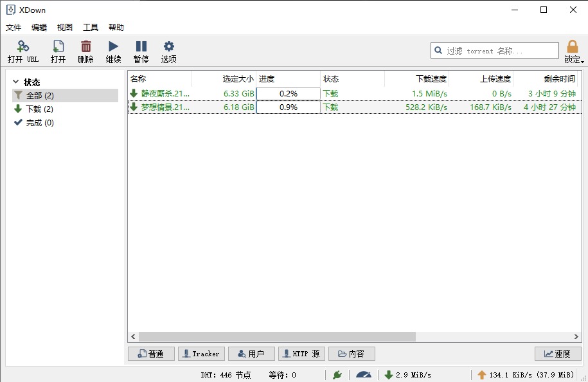588x382 pixels.
Task: Click the connection plug status icon
Action: click(337, 374)
